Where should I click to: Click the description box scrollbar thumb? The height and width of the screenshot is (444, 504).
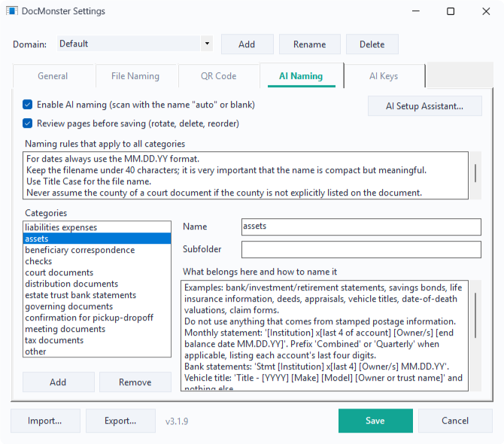[x=475, y=315]
